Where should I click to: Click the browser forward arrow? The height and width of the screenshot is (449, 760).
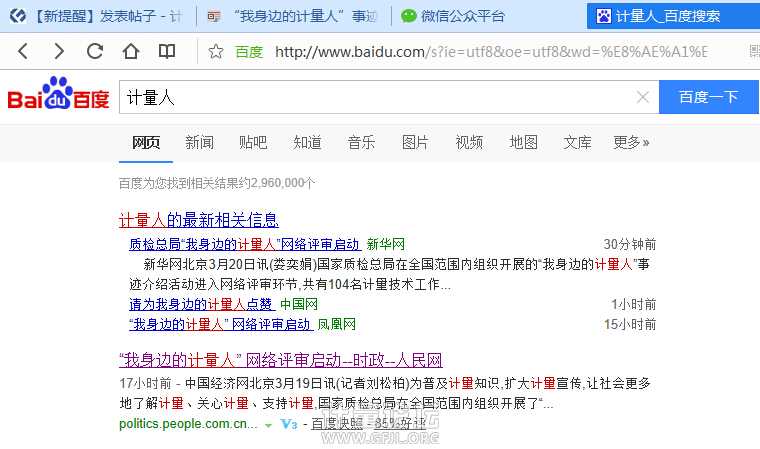point(59,52)
